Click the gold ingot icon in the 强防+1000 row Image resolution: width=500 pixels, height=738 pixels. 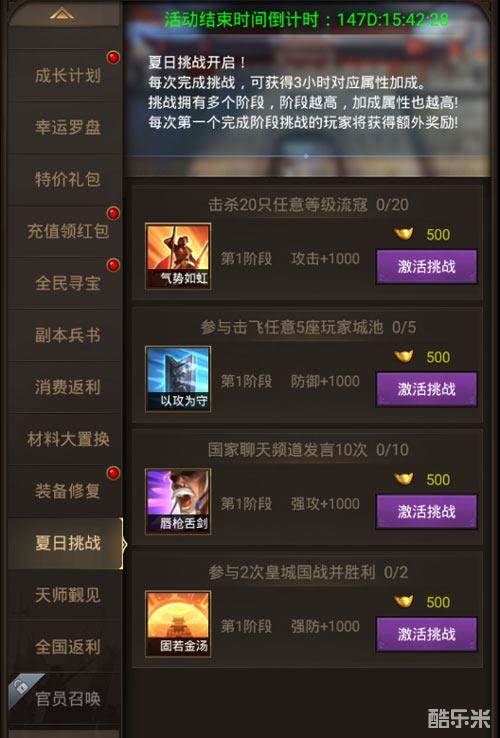tap(403, 601)
